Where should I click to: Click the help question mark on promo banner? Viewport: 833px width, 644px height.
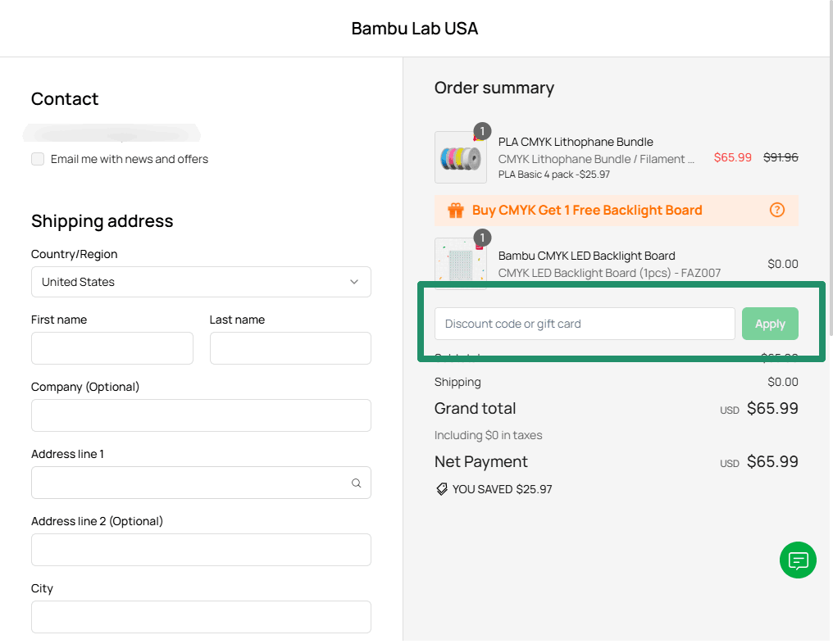click(776, 210)
